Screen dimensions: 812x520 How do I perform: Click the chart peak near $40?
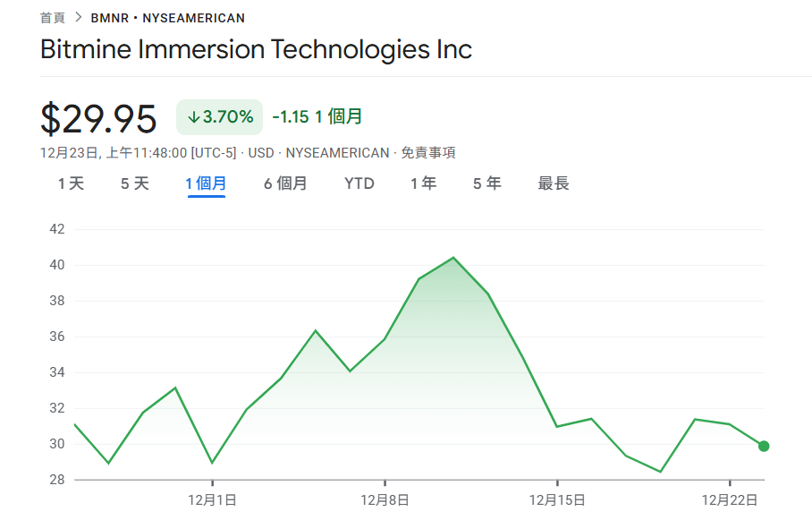coord(455,258)
